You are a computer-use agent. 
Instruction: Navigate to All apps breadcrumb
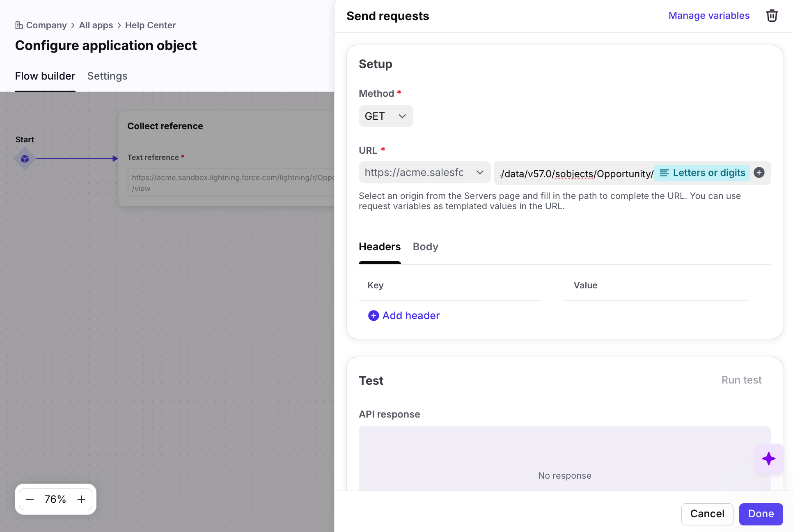(x=96, y=25)
